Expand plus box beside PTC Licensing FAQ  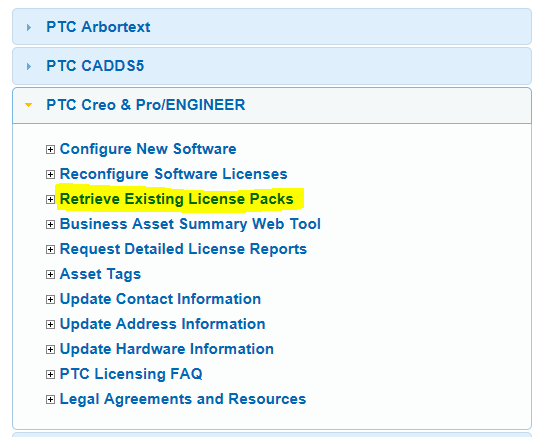[x=50, y=374]
